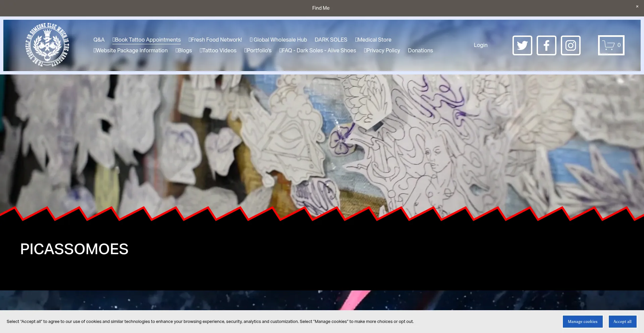
Task: Dismiss the Find Me announcement bar
Action: 637,6
